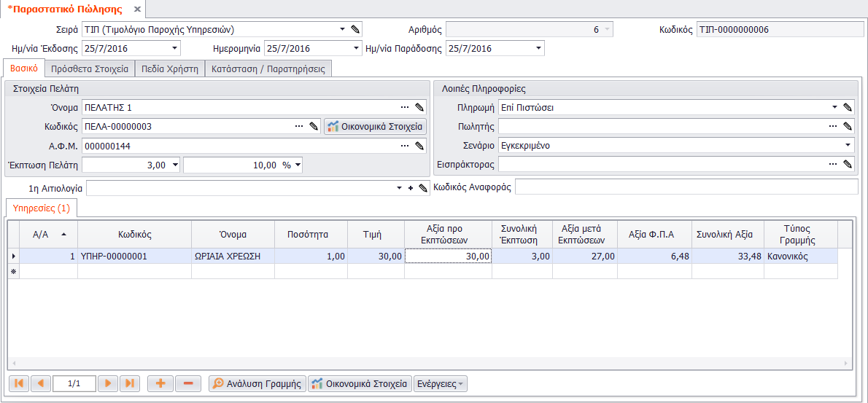This screenshot has height=403, width=868.
Task: Click Όνομα column header in grid
Action: [x=233, y=234]
